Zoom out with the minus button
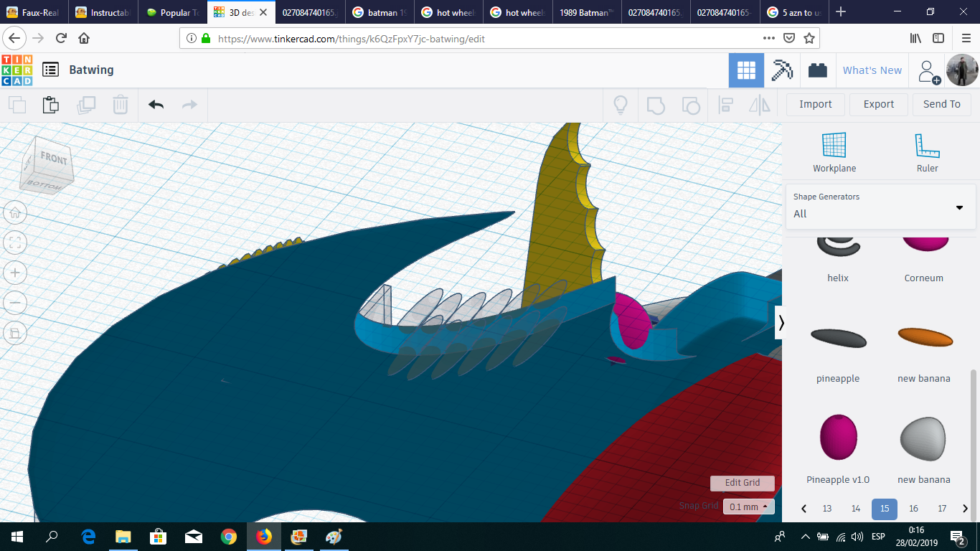Image resolution: width=980 pixels, height=551 pixels. pos(15,303)
